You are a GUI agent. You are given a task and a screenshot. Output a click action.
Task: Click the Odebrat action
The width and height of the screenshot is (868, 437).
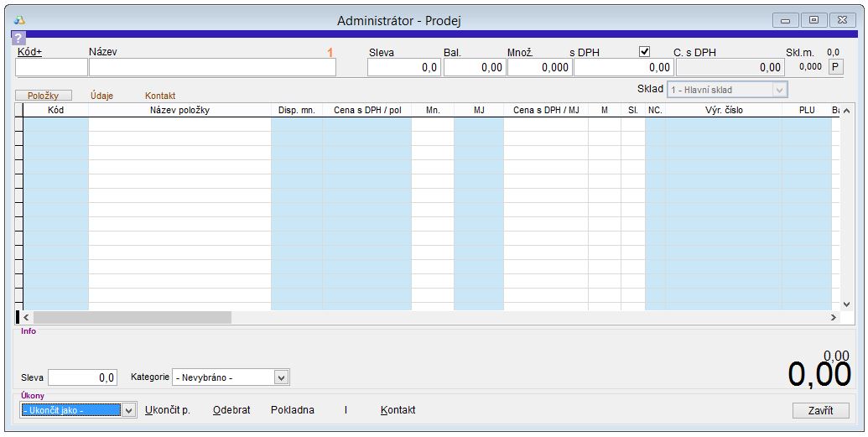231,410
